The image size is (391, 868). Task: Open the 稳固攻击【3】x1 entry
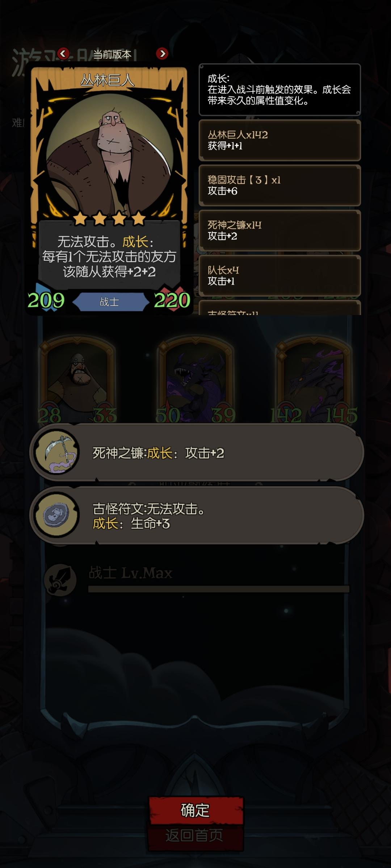coord(280,186)
